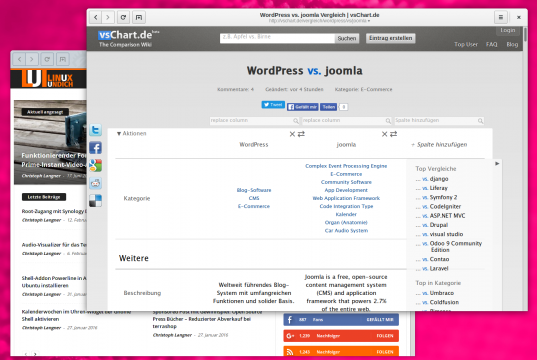This screenshot has width=537, height=360.
Task: Click the Facebook Teilen button
Action: click(328, 107)
